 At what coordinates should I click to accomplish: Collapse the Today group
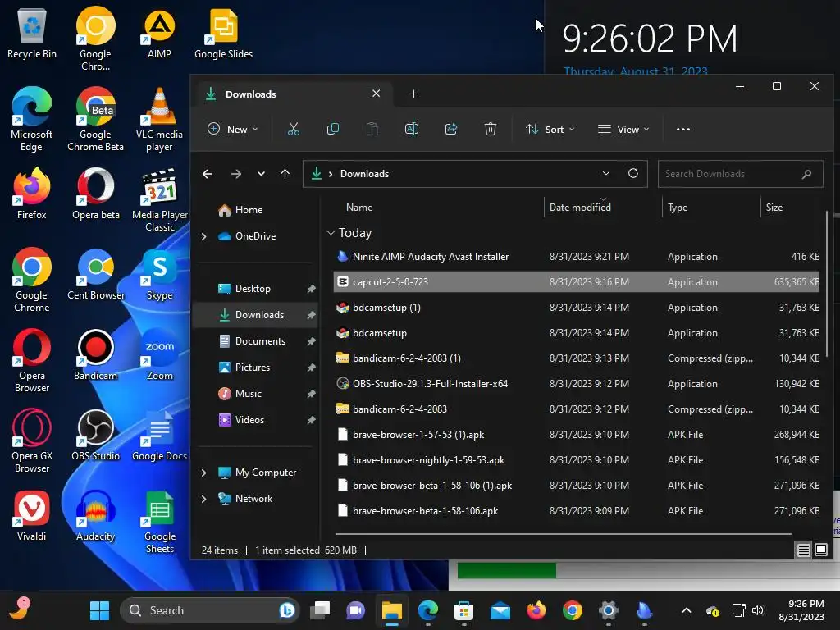[x=331, y=232]
